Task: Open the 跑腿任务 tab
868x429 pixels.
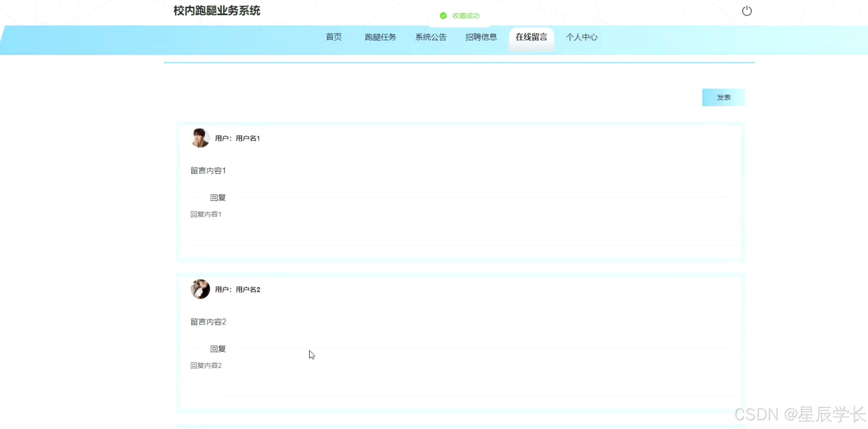Action: pyautogui.click(x=380, y=37)
